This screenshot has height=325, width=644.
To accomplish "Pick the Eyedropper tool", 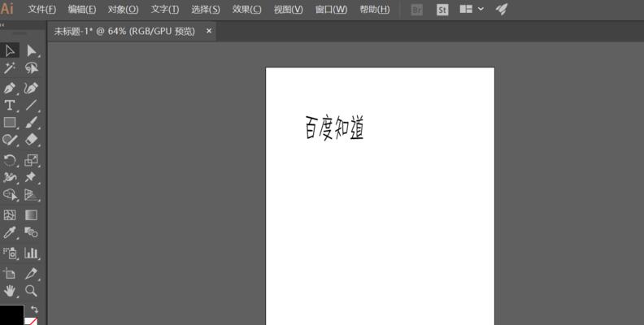I will 10,232.
